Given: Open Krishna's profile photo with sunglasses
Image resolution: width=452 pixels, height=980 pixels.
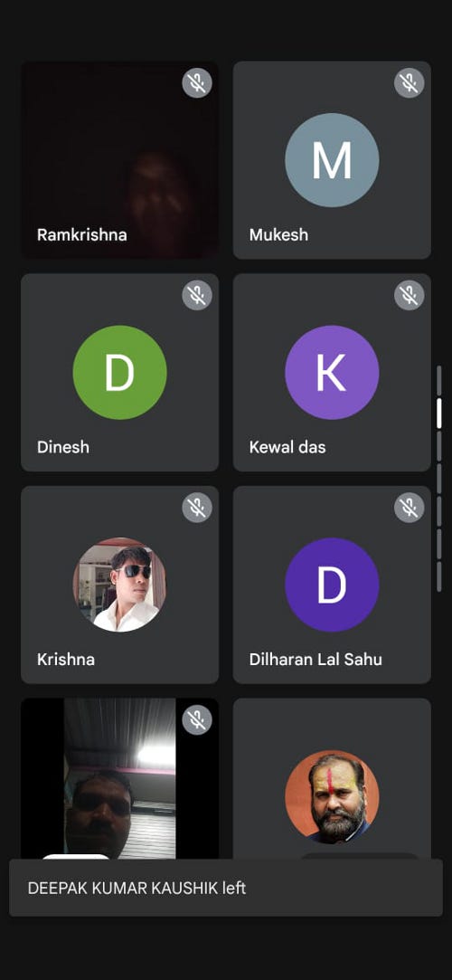Looking at the screenshot, I should pyautogui.click(x=120, y=585).
